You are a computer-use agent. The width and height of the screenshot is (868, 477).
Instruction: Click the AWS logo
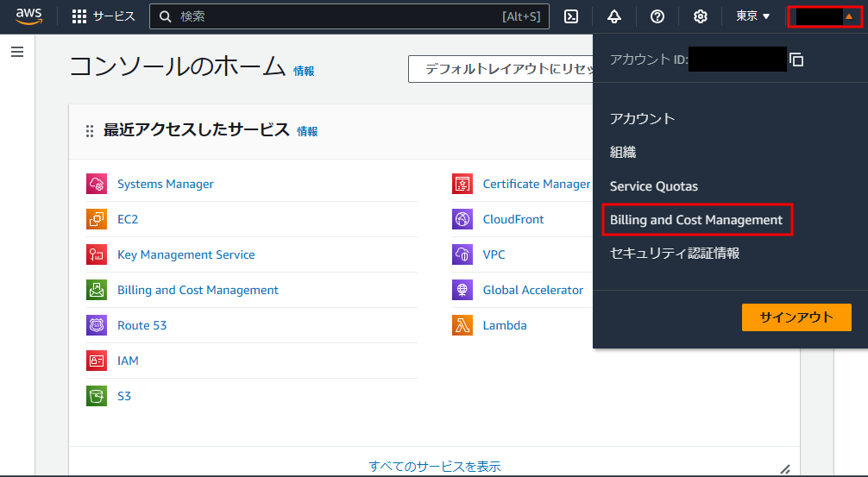coord(28,16)
